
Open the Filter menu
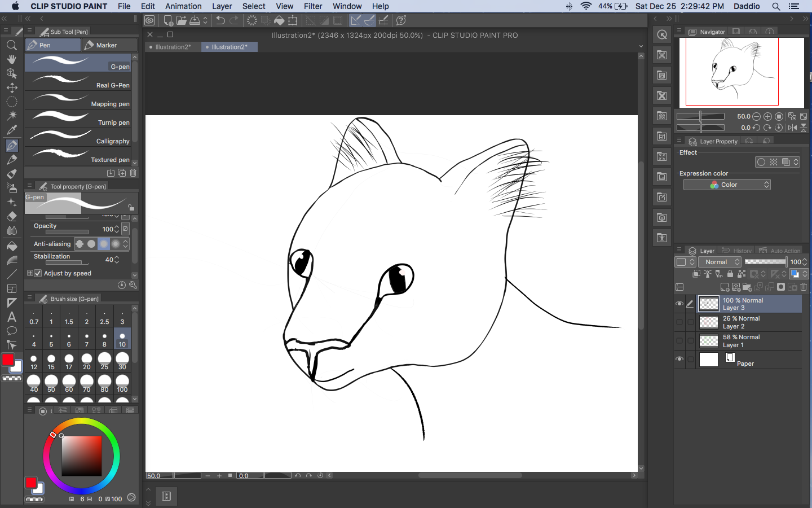tap(312, 6)
